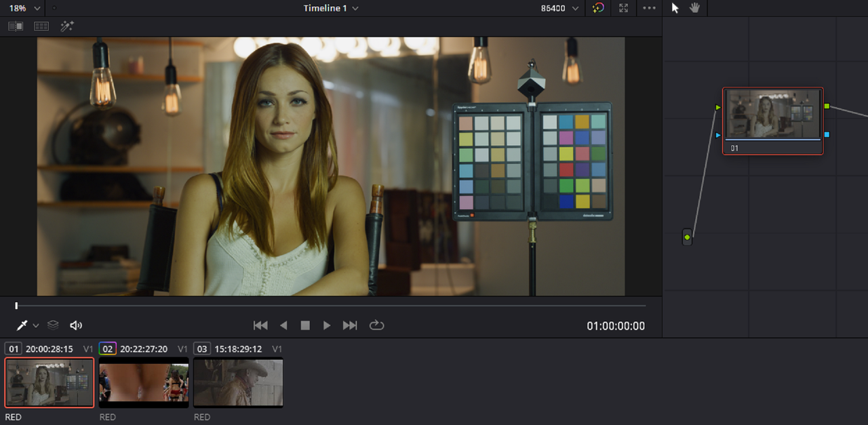The height and width of the screenshot is (425, 868).
Task: Click the viewer scrubber playhead bar
Action: pyautogui.click(x=330, y=306)
